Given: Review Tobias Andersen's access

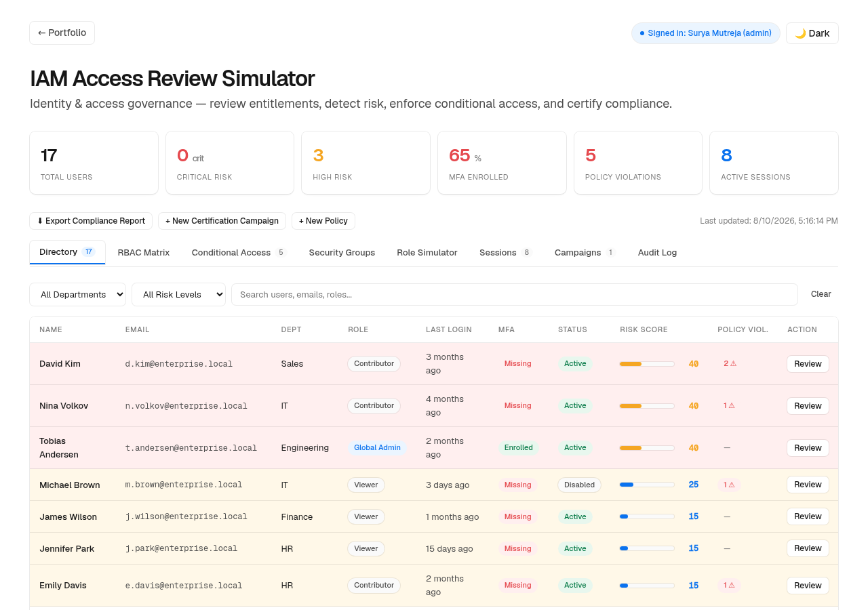Looking at the screenshot, I should (x=808, y=448).
